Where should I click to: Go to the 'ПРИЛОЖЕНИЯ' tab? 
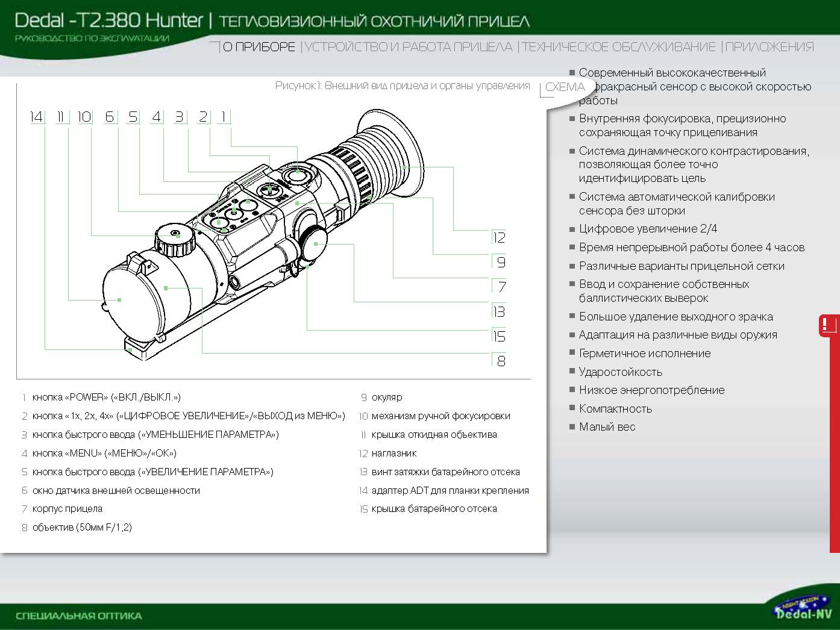tap(770, 47)
